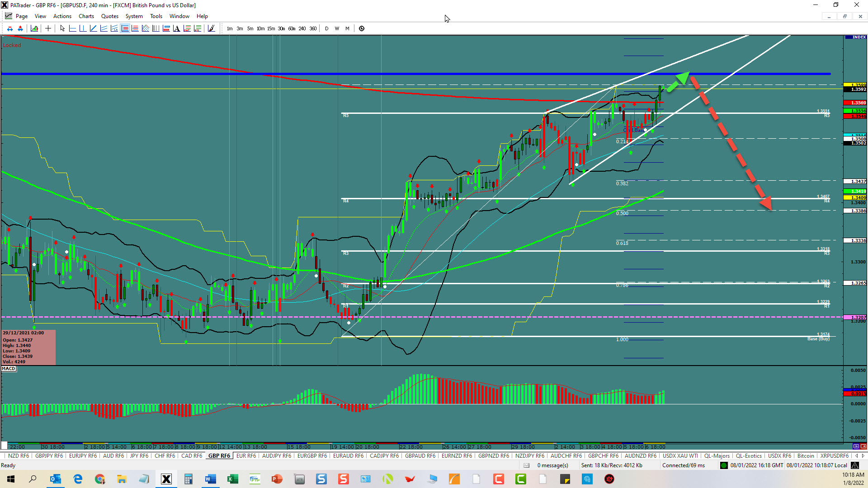Click the zoom-in expand chart icon
868x488 pixels.
[x=20, y=28]
